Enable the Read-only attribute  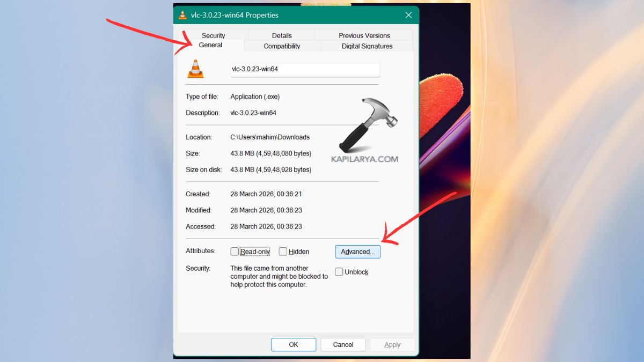pyautogui.click(x=235, y=251)
